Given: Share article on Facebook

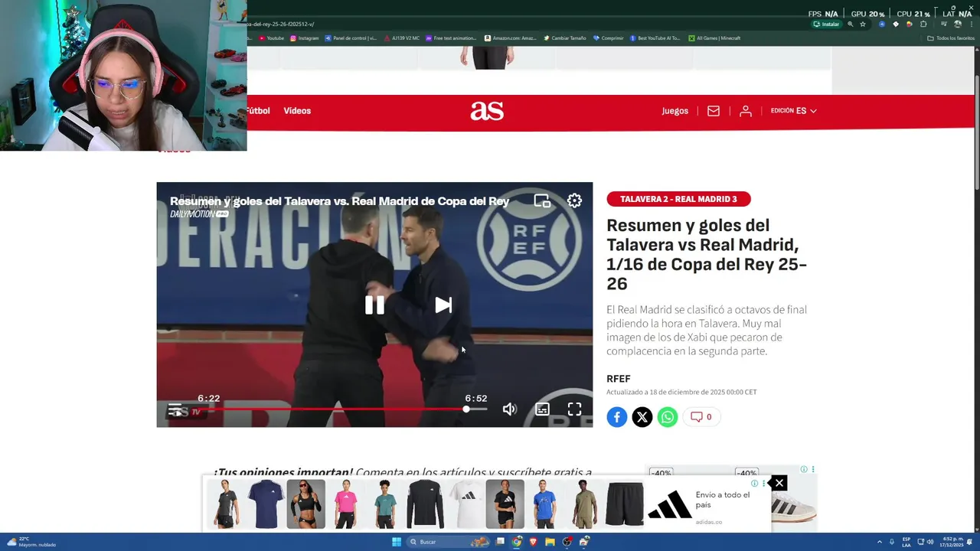Looking at the screenshot, I should click(616, 417).
